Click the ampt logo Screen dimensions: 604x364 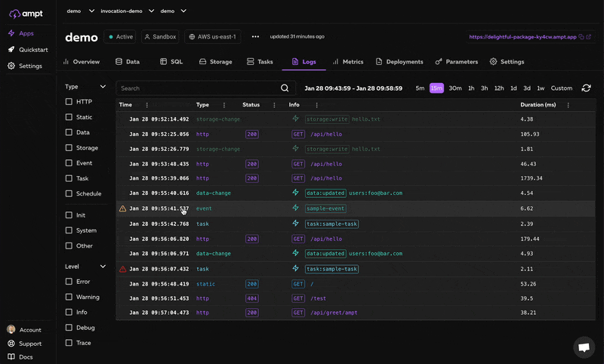point(27,13)
